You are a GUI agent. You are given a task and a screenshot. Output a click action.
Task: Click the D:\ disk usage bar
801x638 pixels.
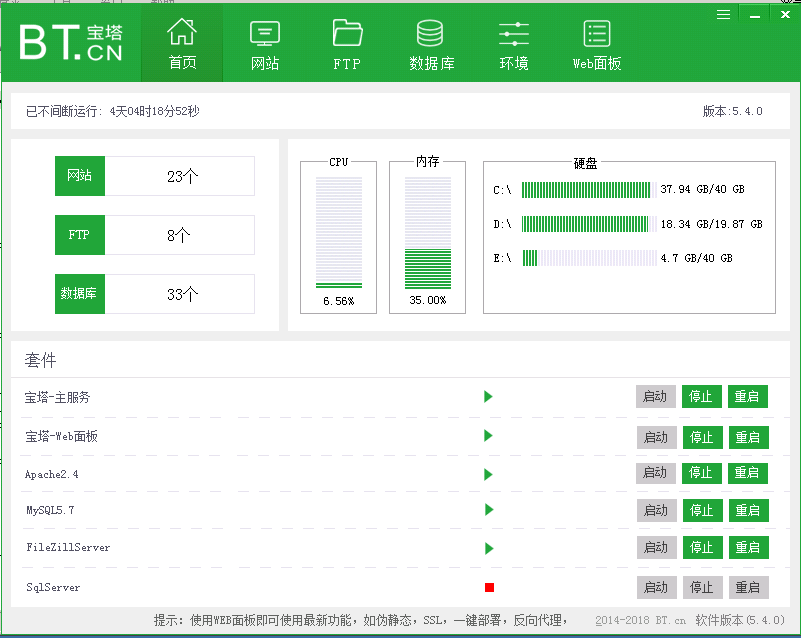tap(589, 224)
